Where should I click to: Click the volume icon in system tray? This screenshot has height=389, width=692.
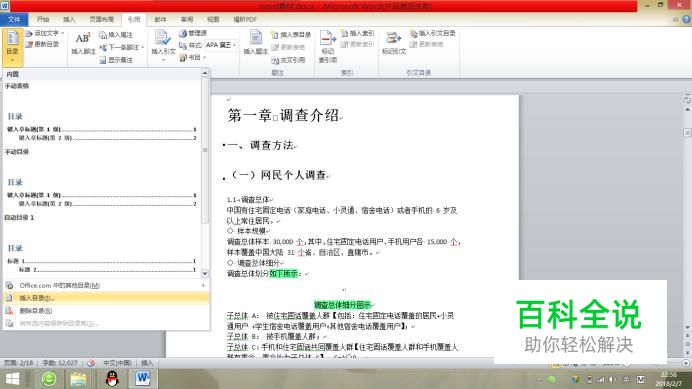pos(613,379)
